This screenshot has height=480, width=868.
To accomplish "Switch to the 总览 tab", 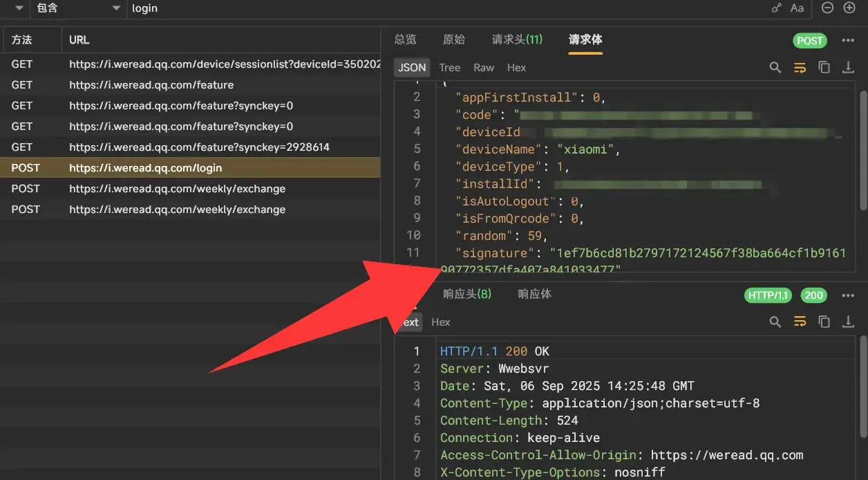I will (405, 39).
